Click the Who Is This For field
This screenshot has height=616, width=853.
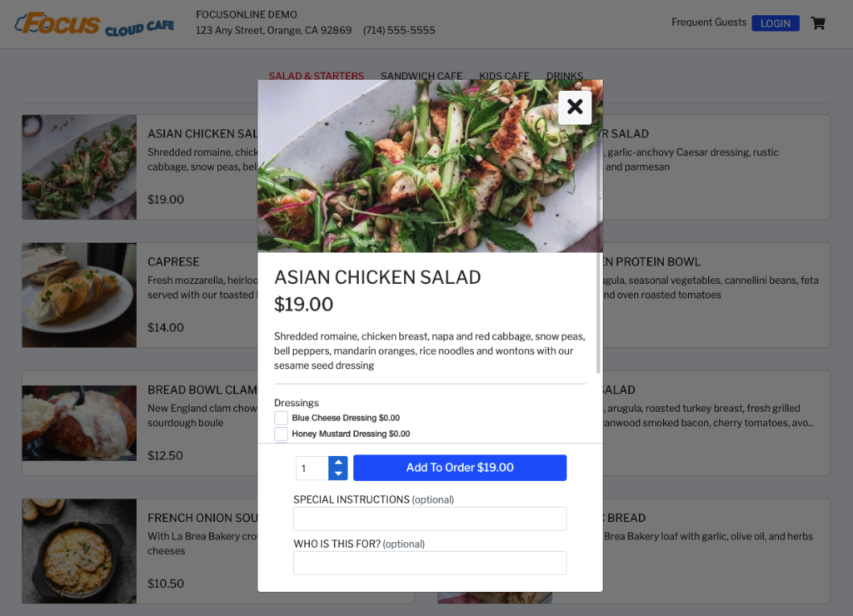click(x=429, y=563)
